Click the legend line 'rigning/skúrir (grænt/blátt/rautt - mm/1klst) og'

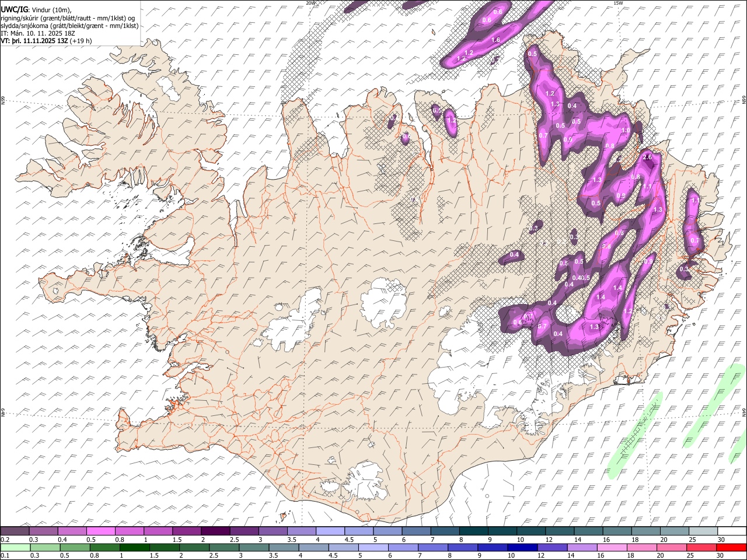tap(67, 17)
